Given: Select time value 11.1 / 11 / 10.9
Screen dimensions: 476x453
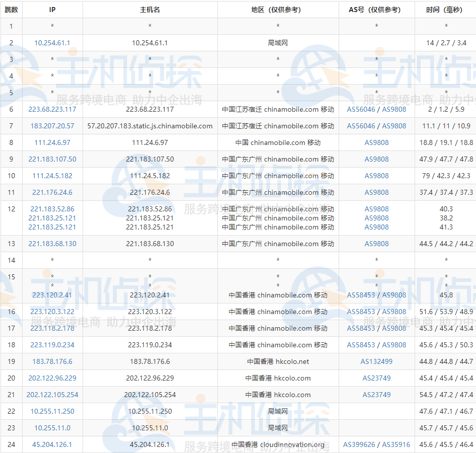Looking at the screenshot, I should pos(446,126).
